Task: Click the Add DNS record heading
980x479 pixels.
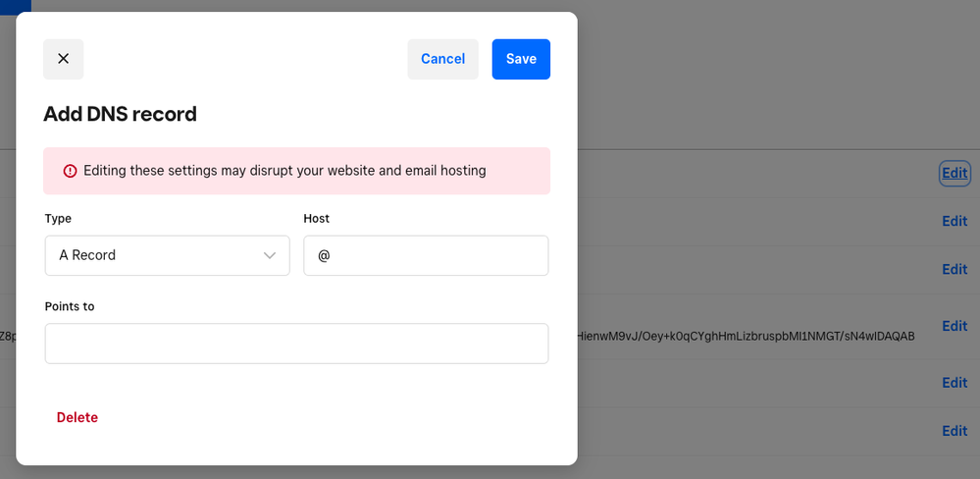Action: pyautogui.click(x=120, y=114)
